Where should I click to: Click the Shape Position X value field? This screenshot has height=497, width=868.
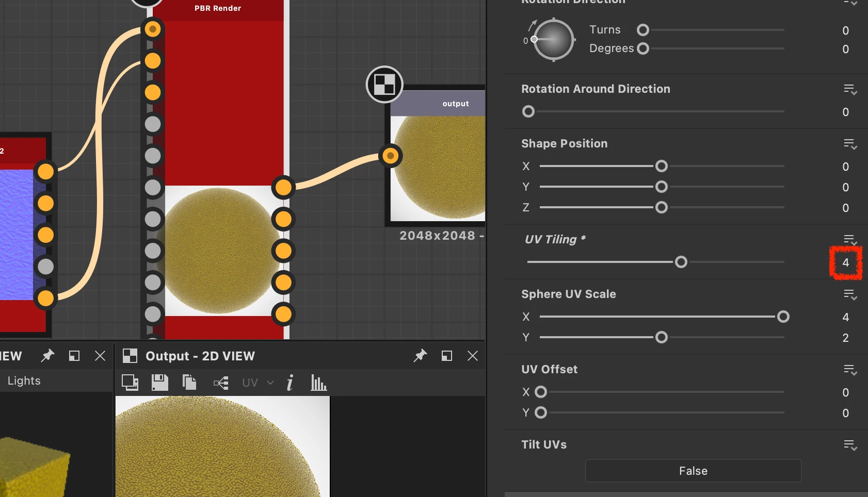pyautogui.click(x=846, y=167)
